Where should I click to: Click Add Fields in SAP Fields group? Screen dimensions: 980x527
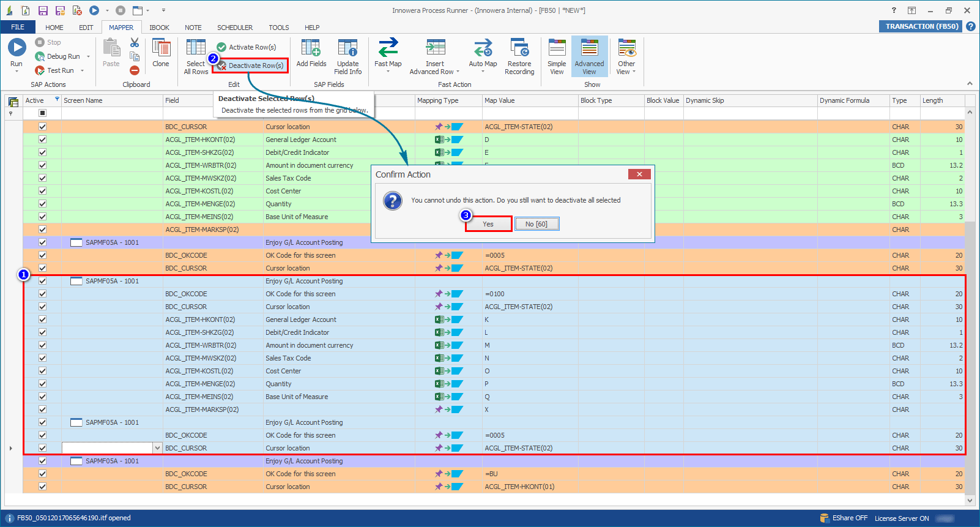[x=311, y=53]
